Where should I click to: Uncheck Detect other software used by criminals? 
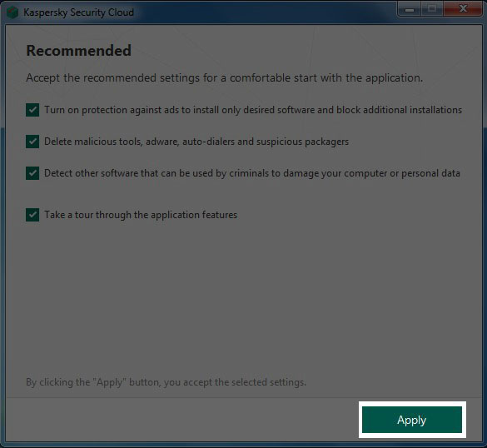[32, 173]
